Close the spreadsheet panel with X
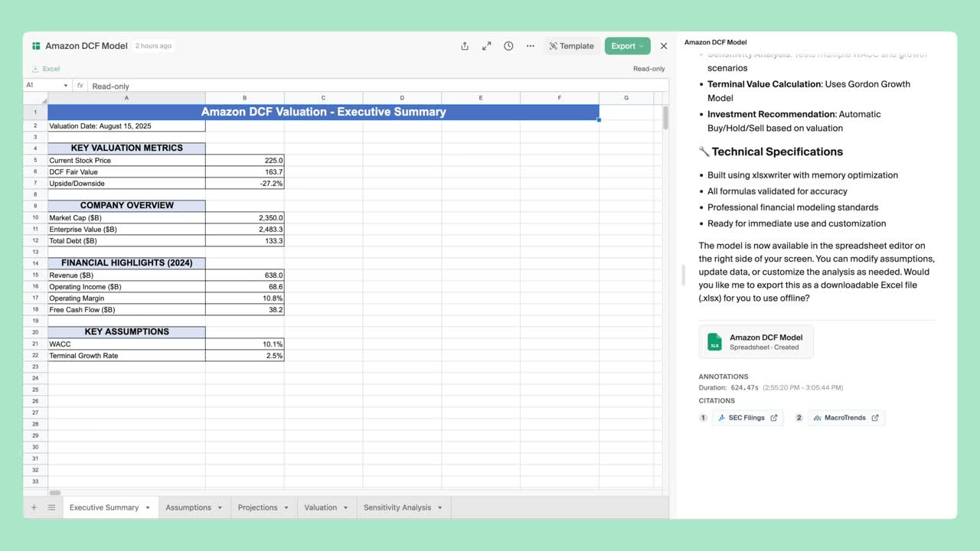980x551 pixels. [x=664, y=46]
